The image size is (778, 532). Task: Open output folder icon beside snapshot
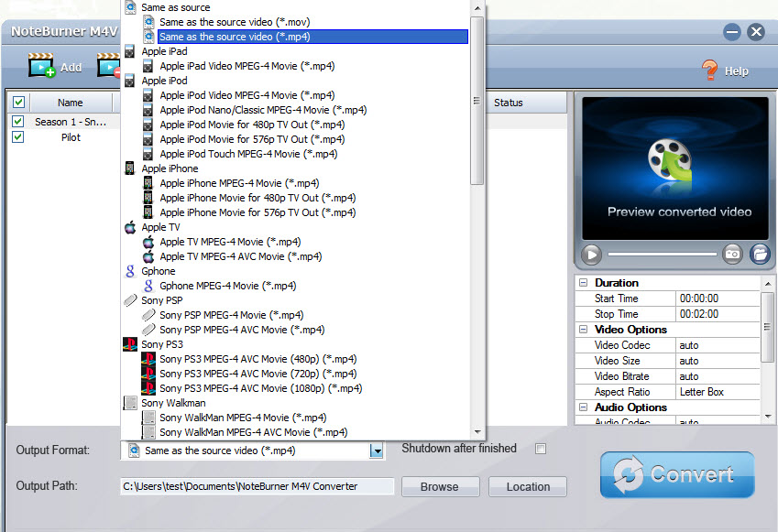(x=760, y=254)
